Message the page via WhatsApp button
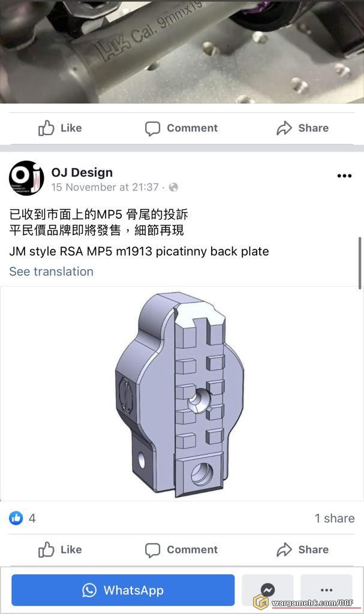This screenshot has height=614, width=364. point(123,590)
